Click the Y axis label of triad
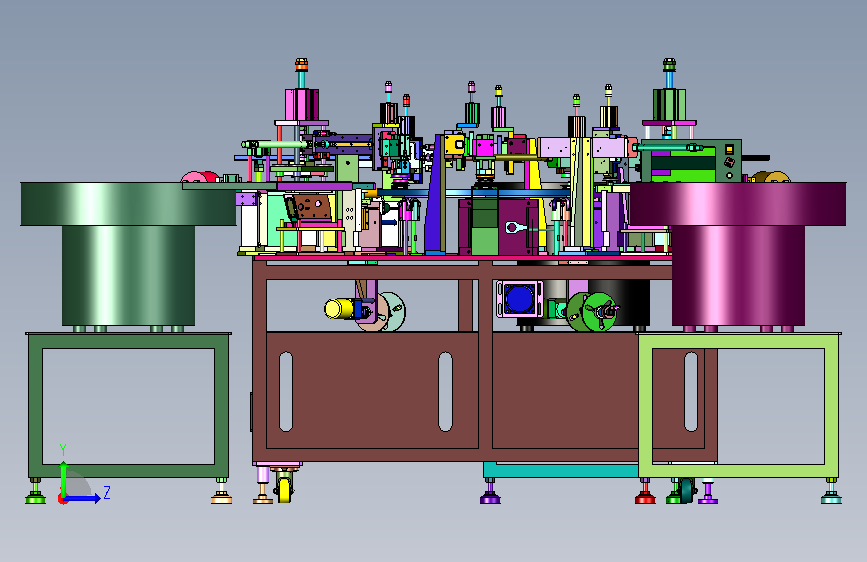Viewport: 867px width, 562px height. point(63,449)
